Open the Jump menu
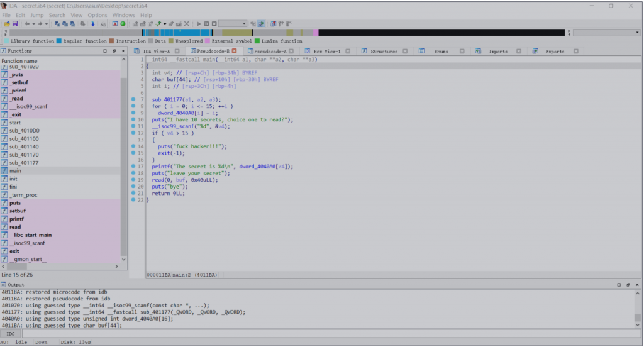Image resolution: width=644 pixels, height=347 pixels. pos(36,15)
